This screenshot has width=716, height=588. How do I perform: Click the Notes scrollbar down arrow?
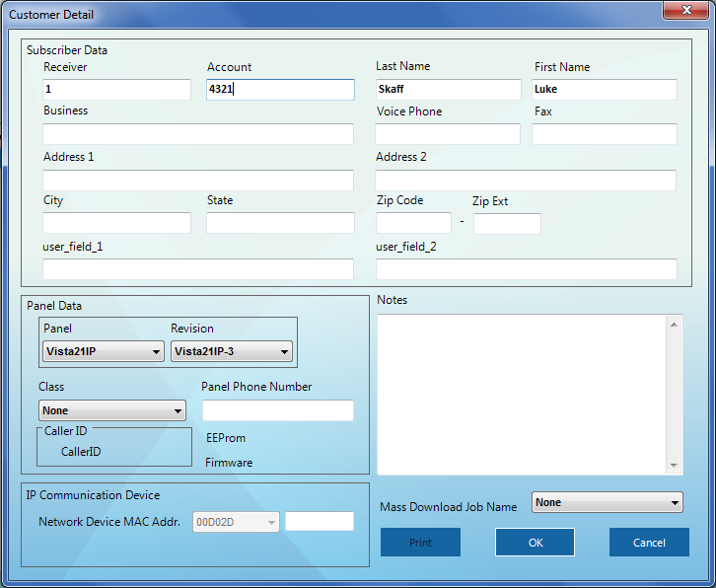(x=674, y=465)
